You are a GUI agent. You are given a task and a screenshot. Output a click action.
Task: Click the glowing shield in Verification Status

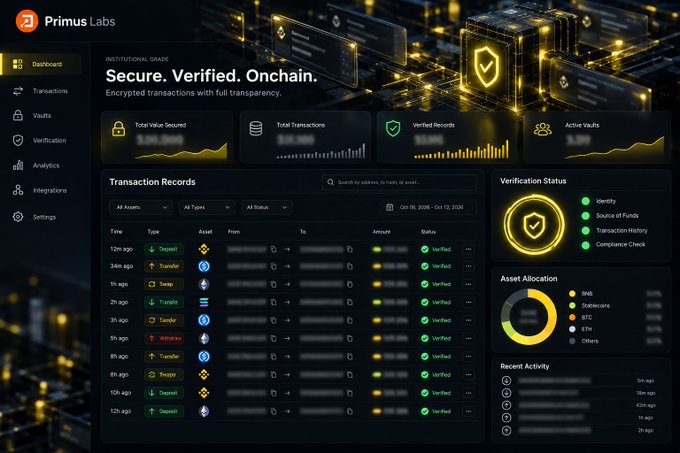click(x=534, y=225)
